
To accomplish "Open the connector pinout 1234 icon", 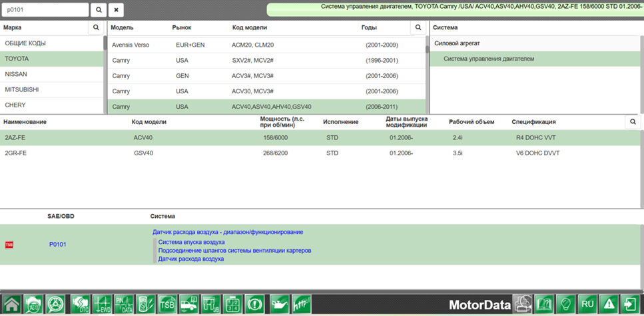I will 232,305.
